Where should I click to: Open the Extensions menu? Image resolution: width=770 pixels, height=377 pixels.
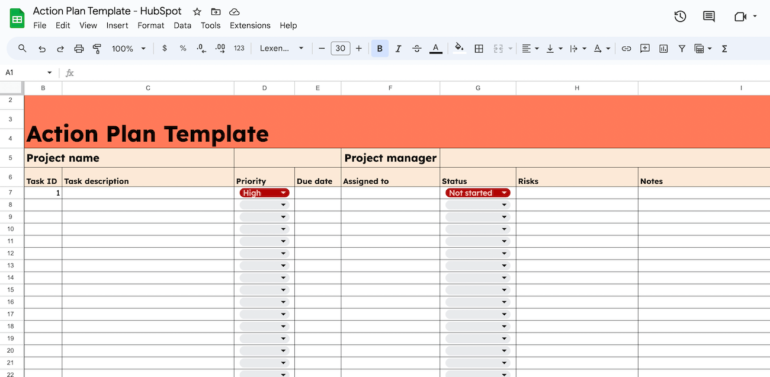[250, 26]
